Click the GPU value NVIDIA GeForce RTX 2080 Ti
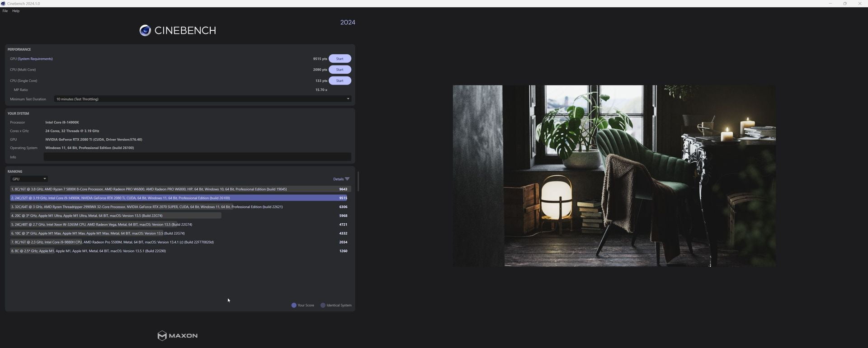The height and width of the screenshot is (348, 868). coord(94,140)
